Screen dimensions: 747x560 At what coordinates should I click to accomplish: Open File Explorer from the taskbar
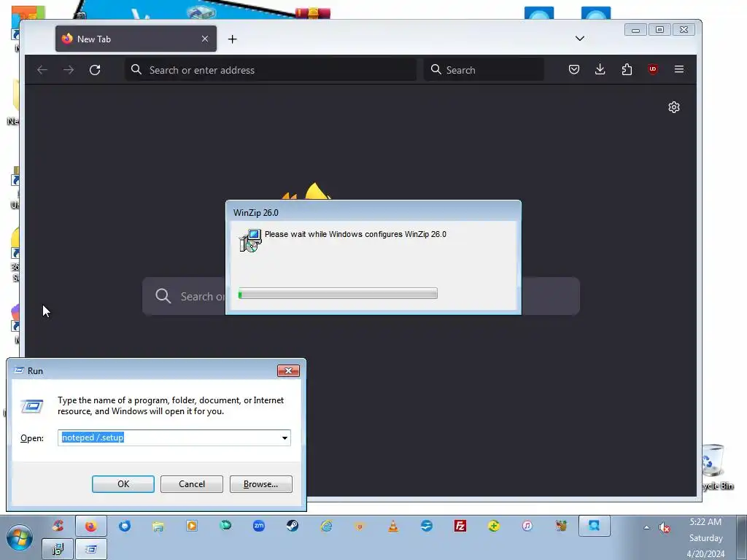coord(158,526)
